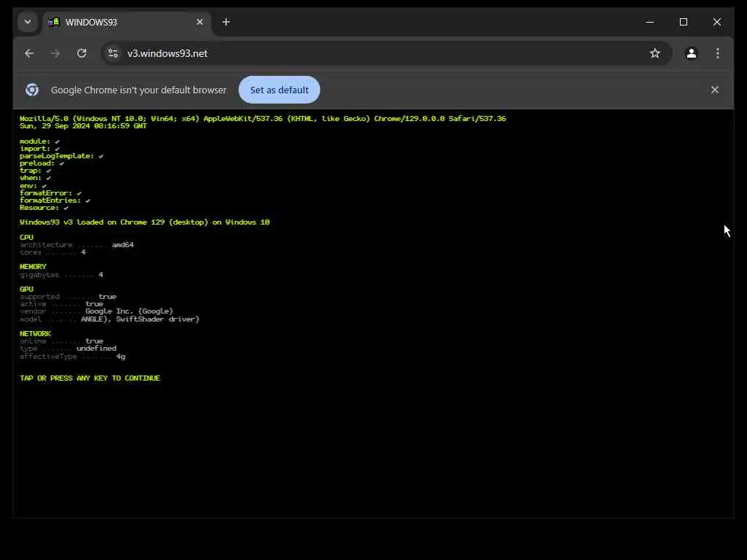747x560 pixels.
Task: Click the Mozilla/5.0 user agent line
Action: click(x=263, y=119)
